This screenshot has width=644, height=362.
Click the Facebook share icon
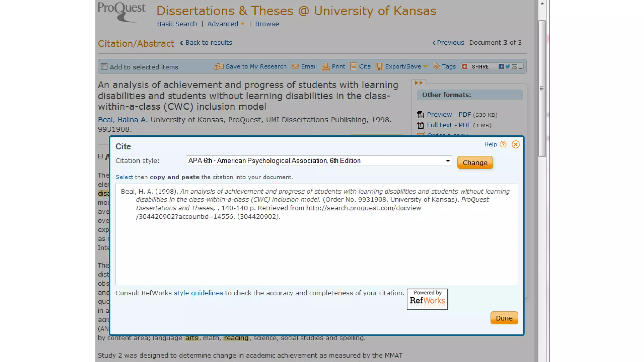501,67
